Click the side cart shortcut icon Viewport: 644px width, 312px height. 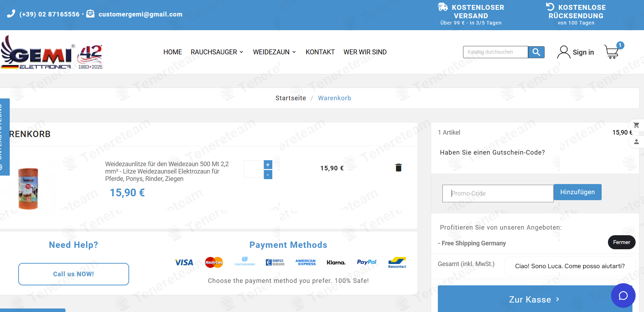click(x=636, y=125)
